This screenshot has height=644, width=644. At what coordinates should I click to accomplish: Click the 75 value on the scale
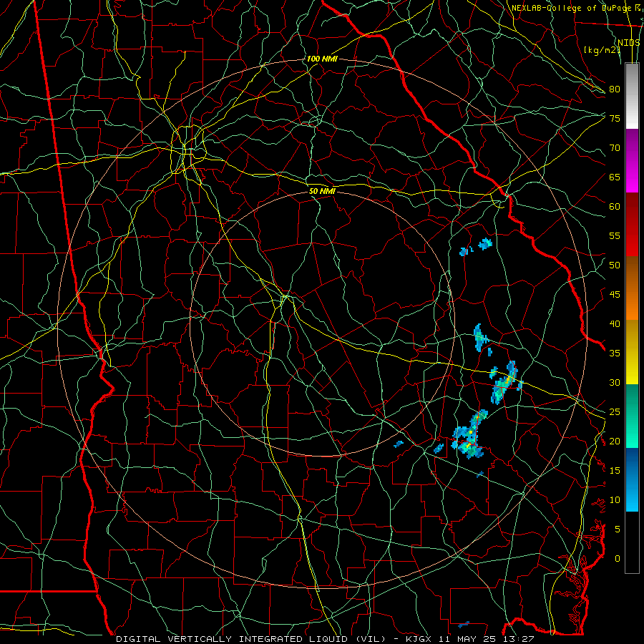pos(615,118)
